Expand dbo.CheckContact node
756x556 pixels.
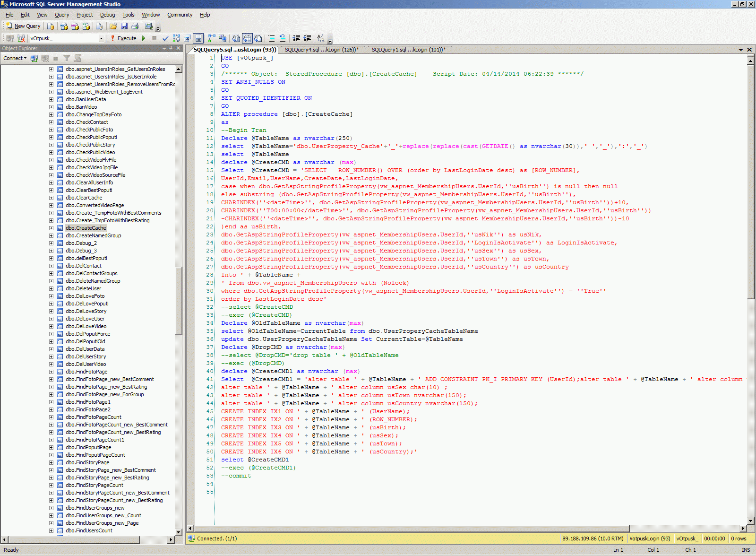point(51,122)
